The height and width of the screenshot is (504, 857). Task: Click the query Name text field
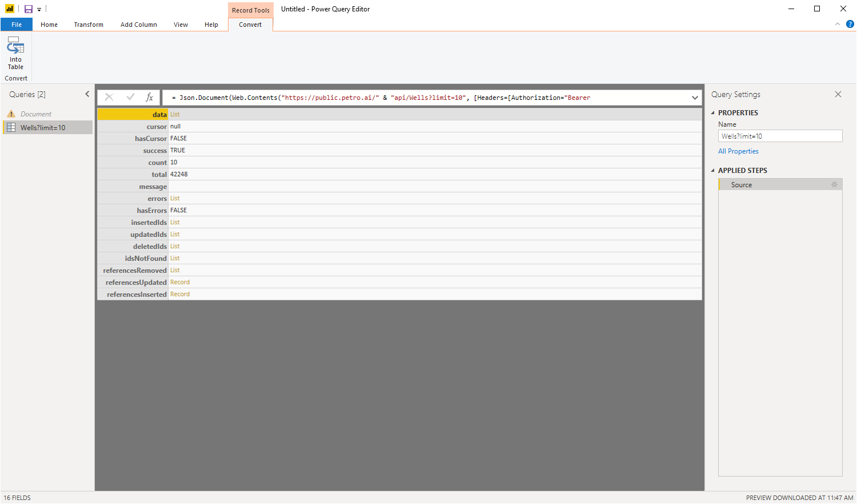point(780,136)
